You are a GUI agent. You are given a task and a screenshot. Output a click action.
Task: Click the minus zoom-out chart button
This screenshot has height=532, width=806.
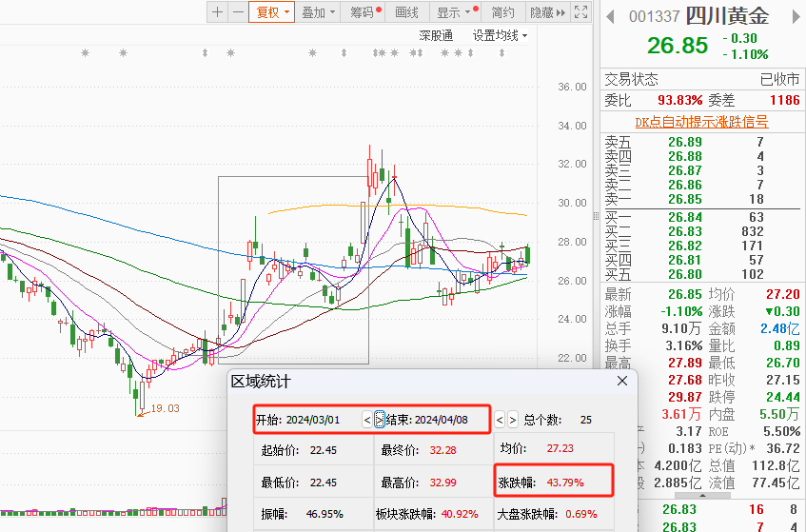[237, 12]
